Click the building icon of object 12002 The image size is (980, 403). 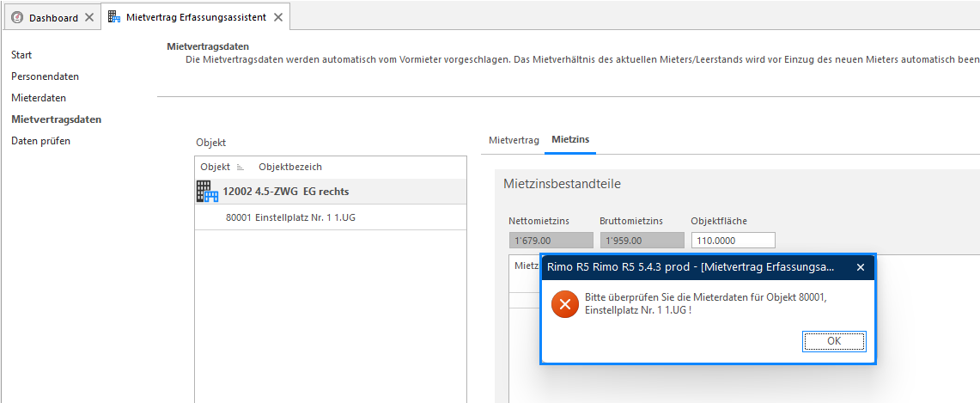208,192
